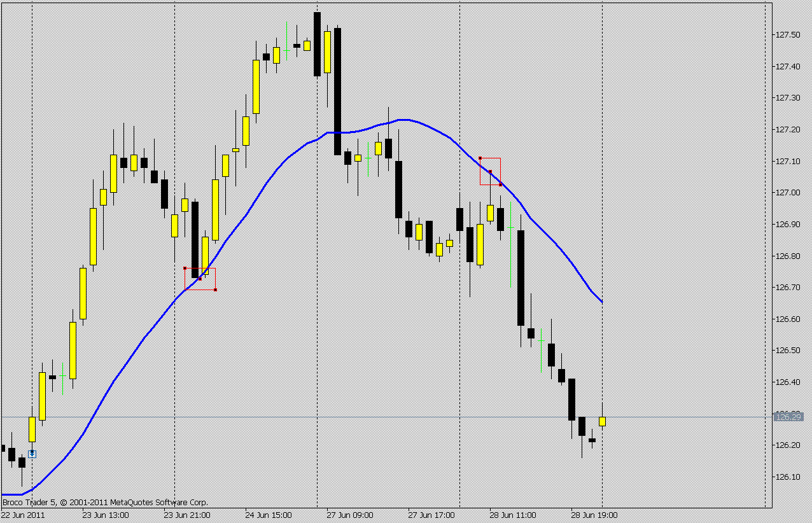Click the 28 Jun 19:00 time label
812x523 pixels.
(x=594, y=515)
